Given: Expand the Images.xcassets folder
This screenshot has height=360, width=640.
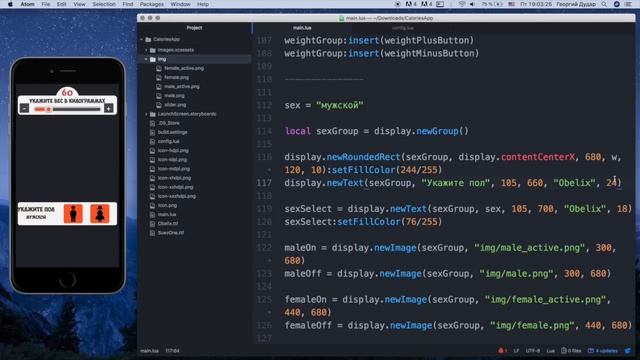Looking at the screenshot, I should pyautogui.click(x=146, y=50).
